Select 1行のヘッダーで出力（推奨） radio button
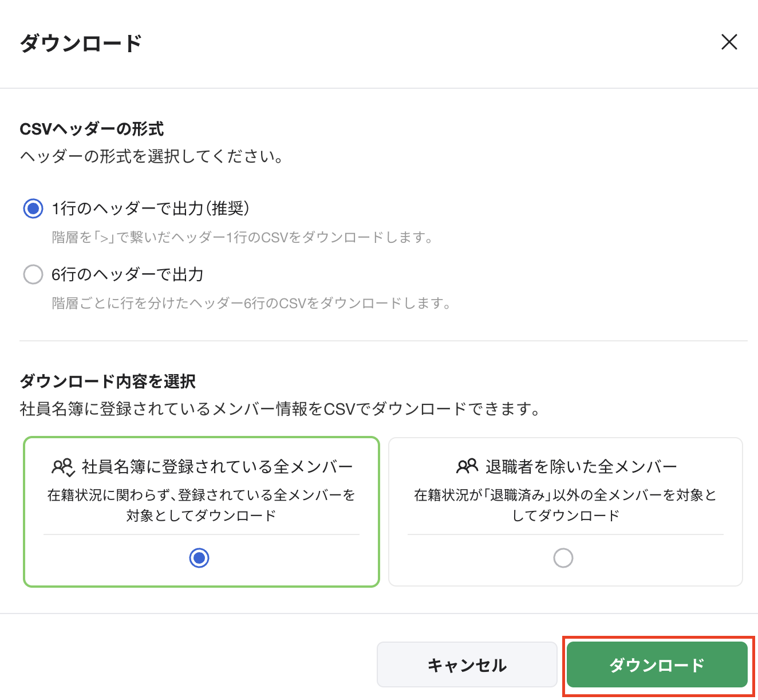 (33, 209)
